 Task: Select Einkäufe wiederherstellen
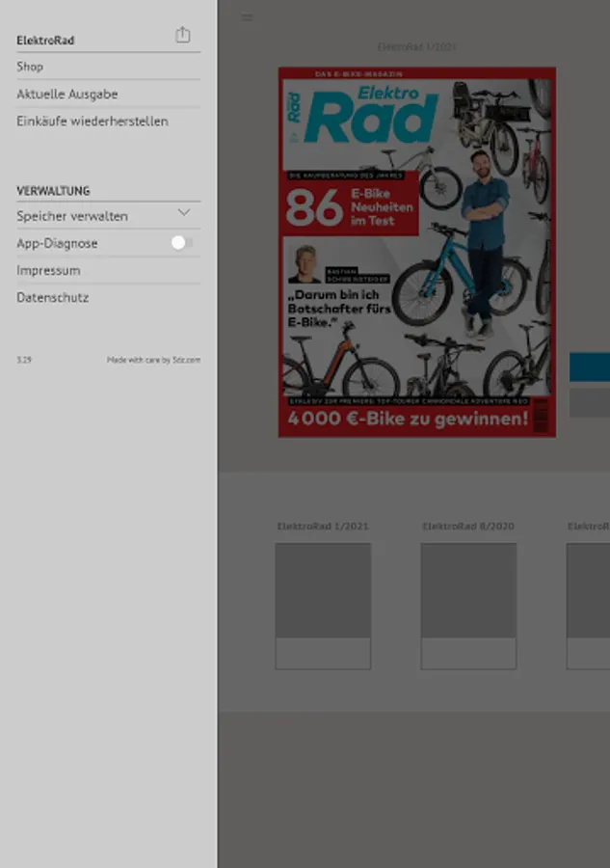pos(108,122)
